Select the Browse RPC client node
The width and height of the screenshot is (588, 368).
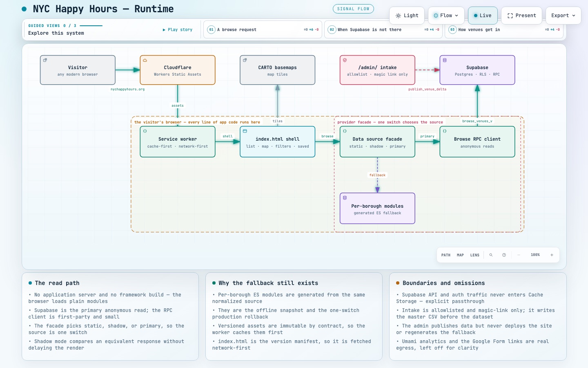[x=477, y=142]
